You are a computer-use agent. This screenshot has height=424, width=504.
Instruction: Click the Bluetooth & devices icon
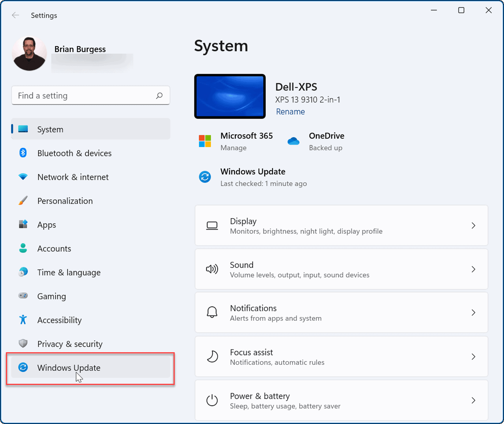(x=23, y=153)
